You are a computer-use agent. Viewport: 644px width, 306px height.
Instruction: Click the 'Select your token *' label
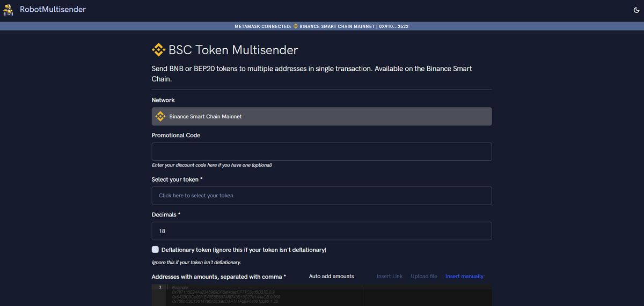click(177, 180)
